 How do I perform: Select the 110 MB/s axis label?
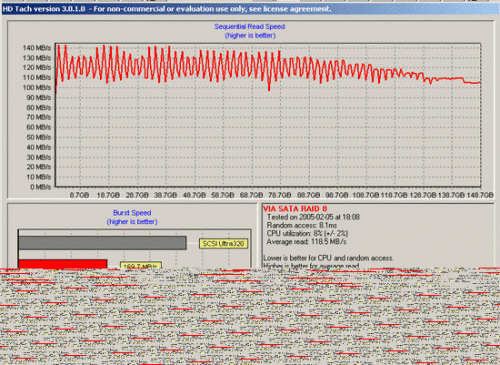[37, 77]
